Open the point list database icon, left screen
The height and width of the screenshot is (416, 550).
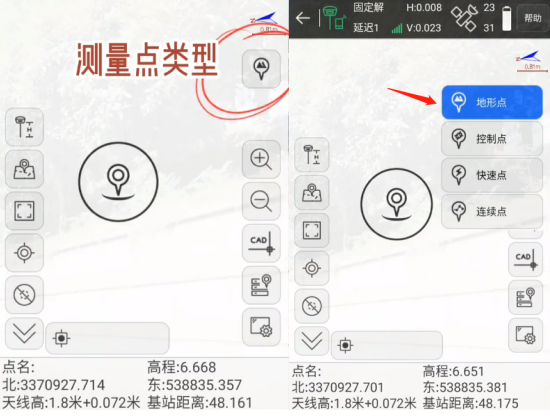coord(261,285)
